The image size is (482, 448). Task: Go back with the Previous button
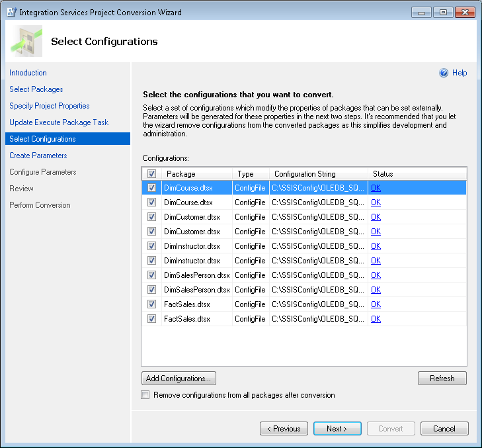click(284, 429)
